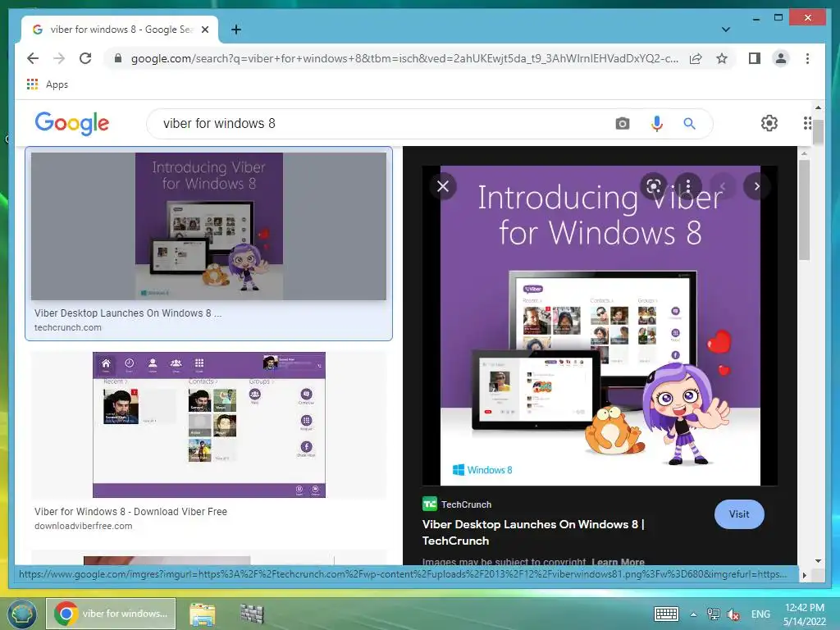Click the browser forward arrow
Screen dimensions: 840x630
[59, 58]
